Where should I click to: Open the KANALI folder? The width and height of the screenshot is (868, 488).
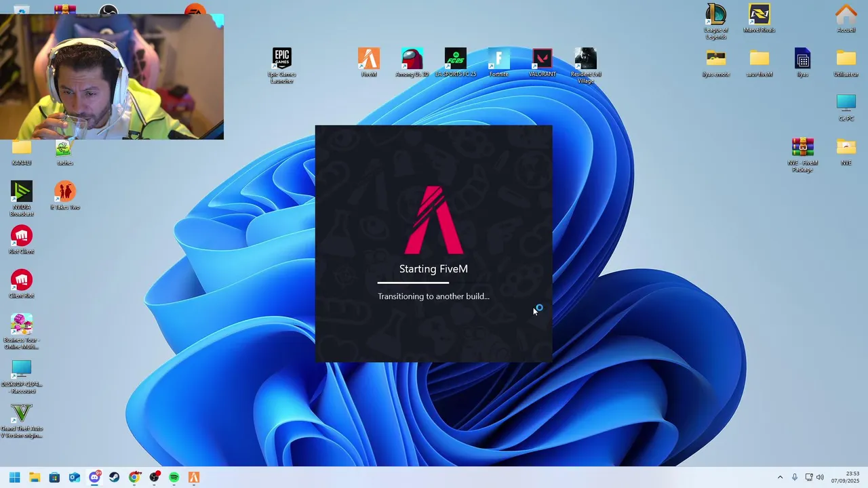[x=22, y=152]
